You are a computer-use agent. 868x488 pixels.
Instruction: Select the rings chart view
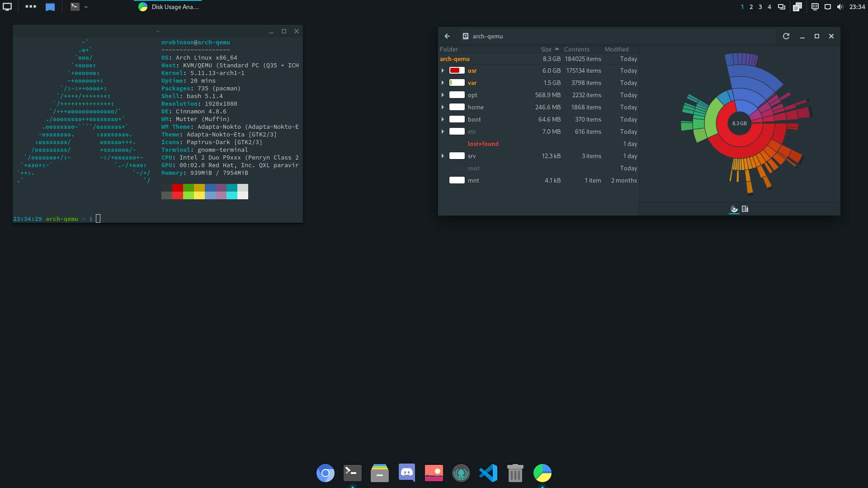point(734,209)
